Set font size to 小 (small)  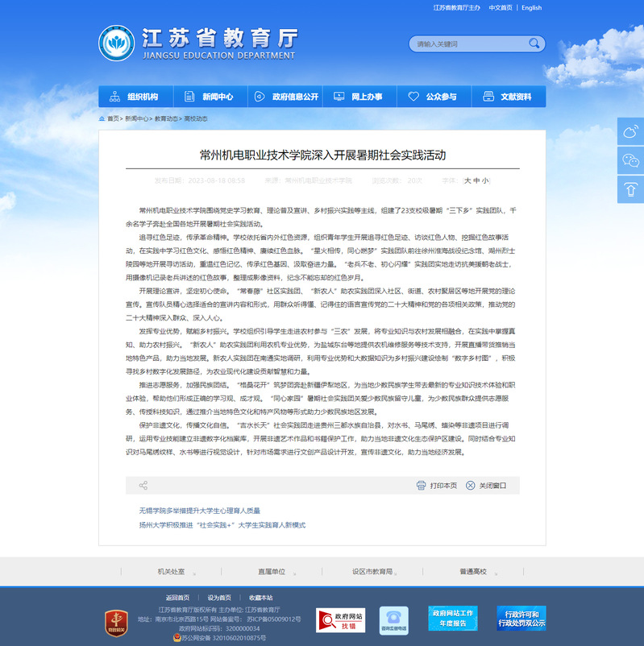coord(484,181)
